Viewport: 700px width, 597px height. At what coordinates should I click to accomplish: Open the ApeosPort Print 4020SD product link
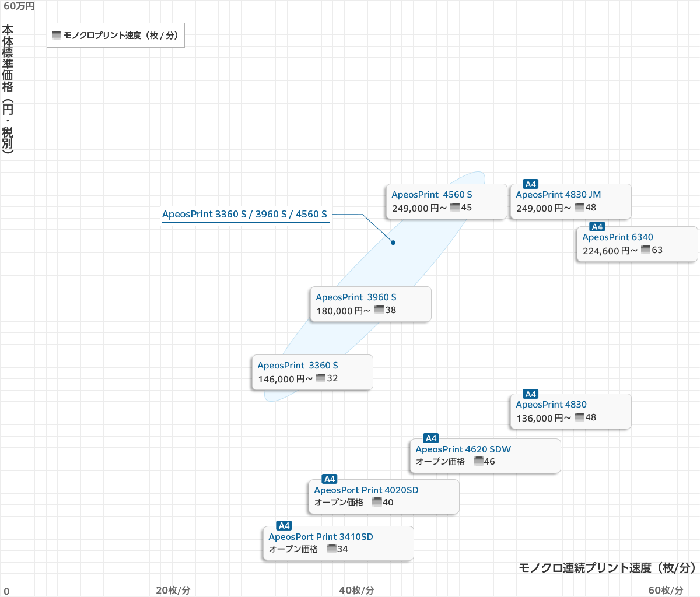click(x=366, y=490)
